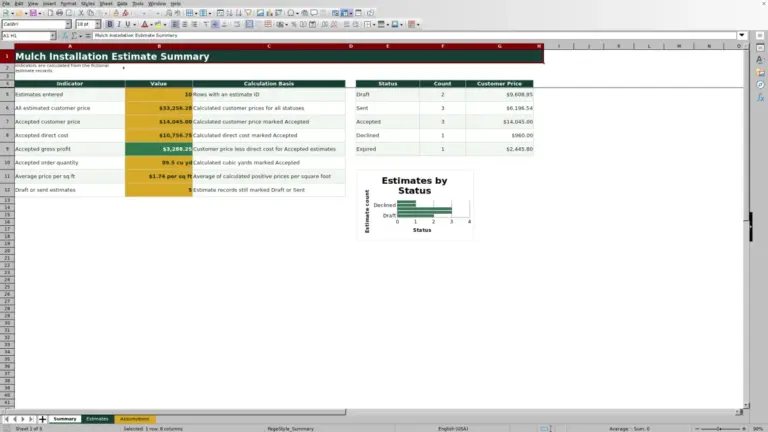
Task: Click the Merge and center cells icon
Action: [249, 24]
